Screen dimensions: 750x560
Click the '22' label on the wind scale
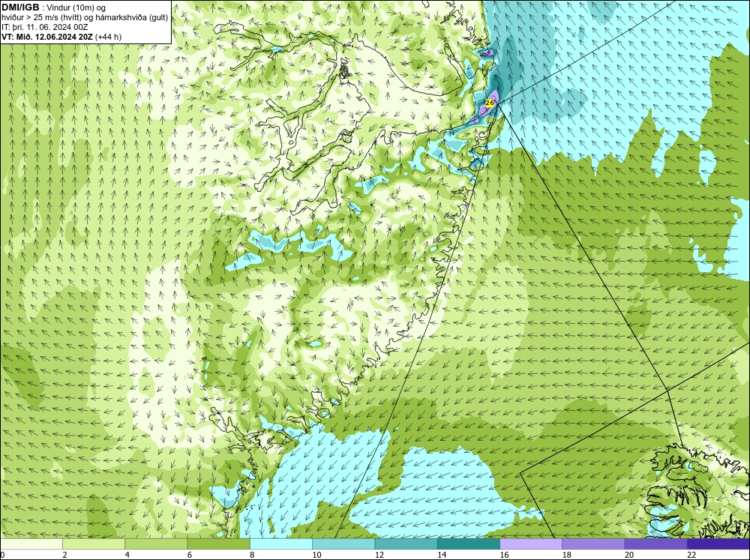691,555
